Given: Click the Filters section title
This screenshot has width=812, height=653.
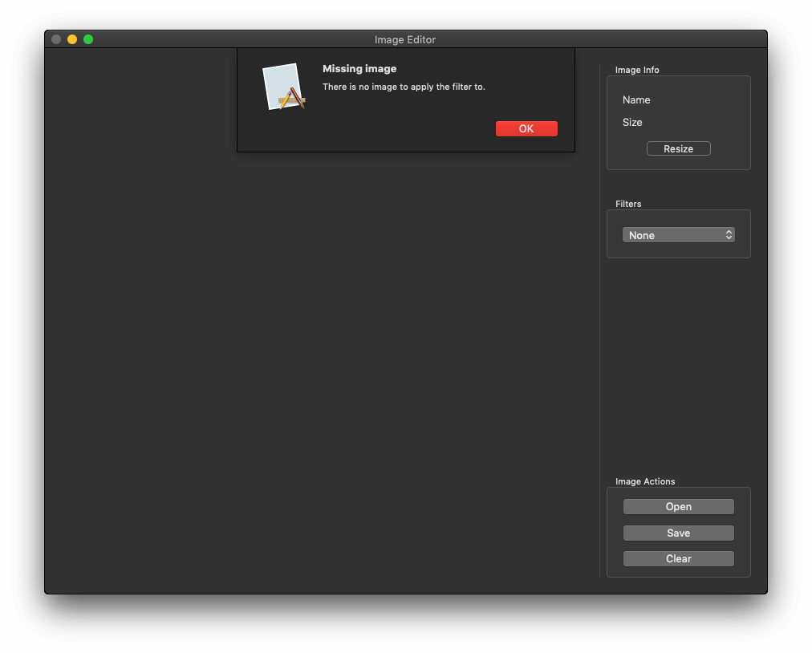Looking at the screenshot, I should [x=628, y=205].
